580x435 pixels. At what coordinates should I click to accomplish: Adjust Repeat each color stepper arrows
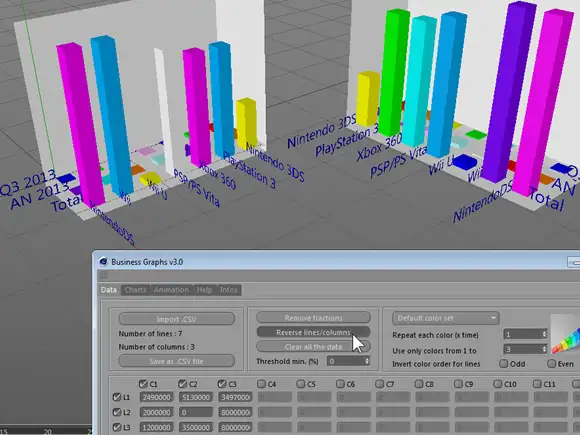pos(544,334)
